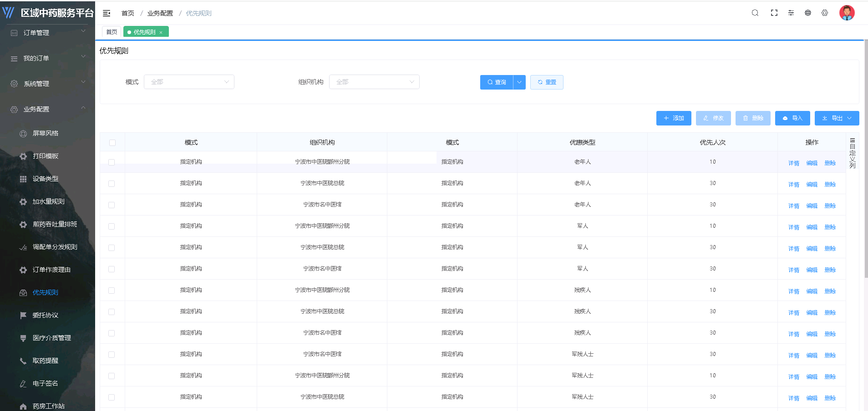The height and width of the screenshot is (411, 868).
Task: Click the 查询 search button
Action: 497,82
